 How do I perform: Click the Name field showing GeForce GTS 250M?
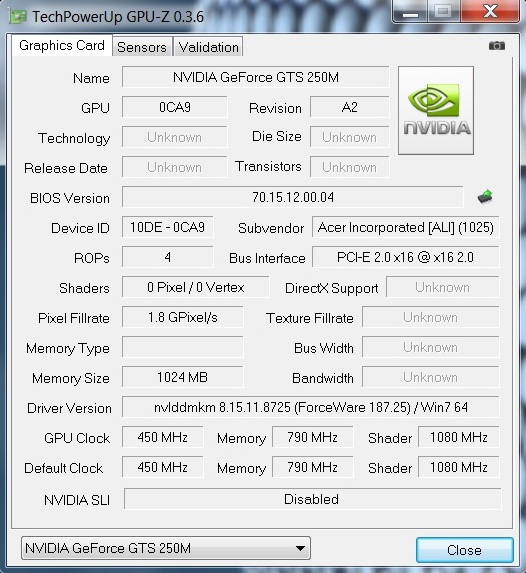[x=256, y=77]
